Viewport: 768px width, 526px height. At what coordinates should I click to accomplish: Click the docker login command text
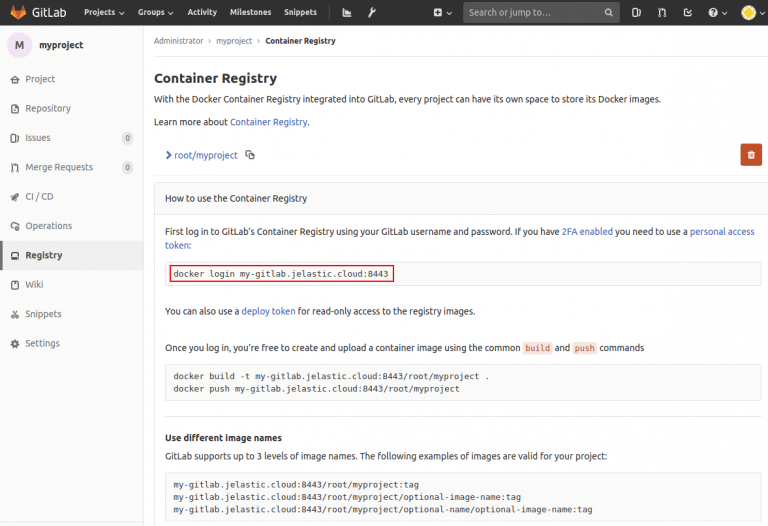[281, 274]
